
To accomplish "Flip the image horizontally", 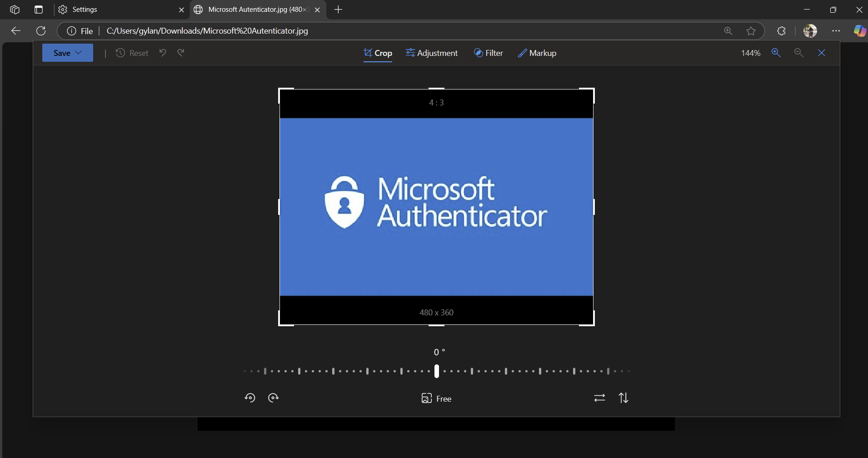I will [600, 398].
